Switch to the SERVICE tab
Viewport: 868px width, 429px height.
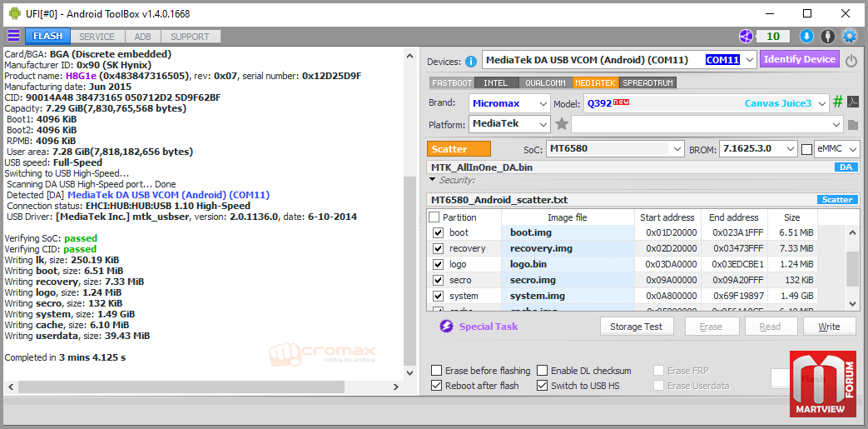[x=97, y=37]
